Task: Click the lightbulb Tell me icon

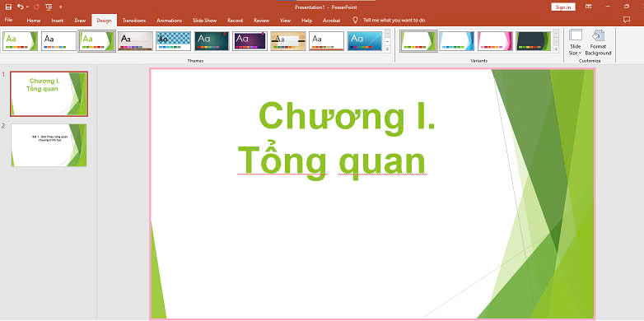Action: coord(355,20)
